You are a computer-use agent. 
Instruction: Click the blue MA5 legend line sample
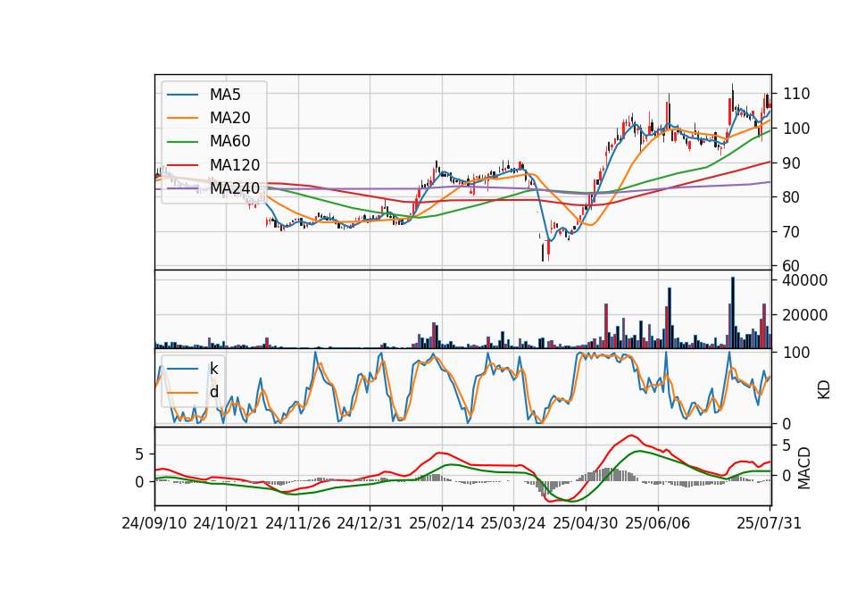click(x=182, y=96)
